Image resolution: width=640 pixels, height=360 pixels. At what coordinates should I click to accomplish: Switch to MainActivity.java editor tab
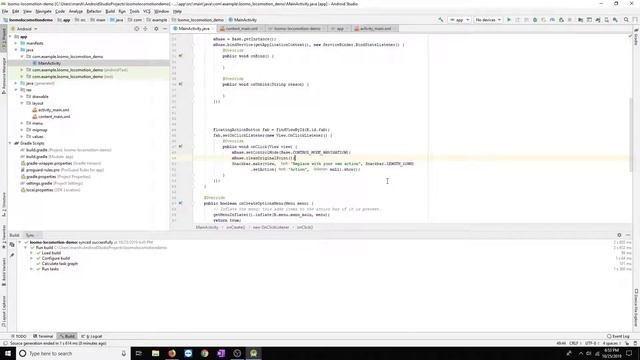point(193,29)
